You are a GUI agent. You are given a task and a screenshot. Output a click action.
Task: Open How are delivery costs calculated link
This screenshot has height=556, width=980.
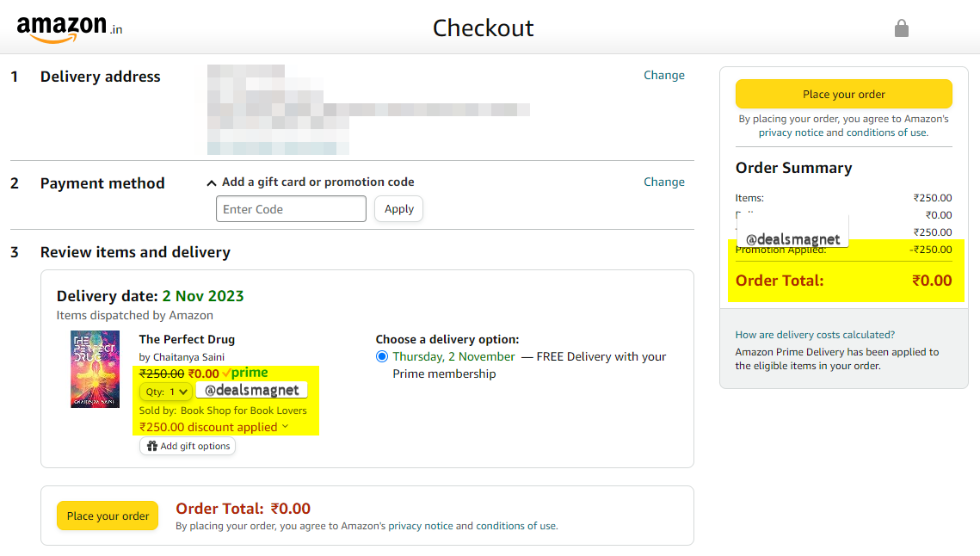(x=815, y=335)
